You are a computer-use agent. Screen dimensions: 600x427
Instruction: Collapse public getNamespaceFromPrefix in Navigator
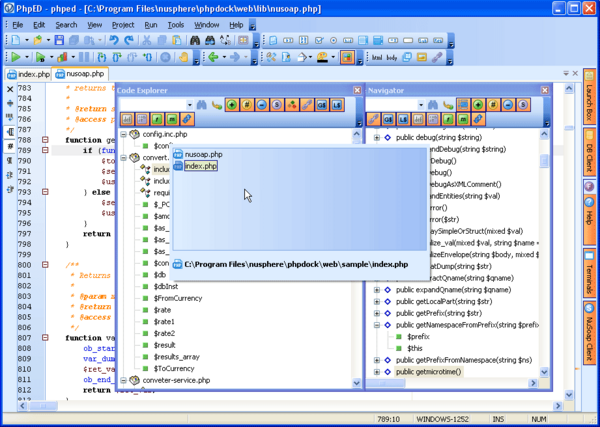point(377,325)
